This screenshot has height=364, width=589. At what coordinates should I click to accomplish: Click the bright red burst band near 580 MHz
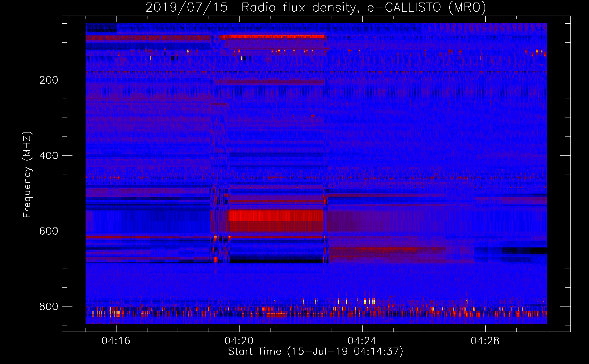coord(276,216)
